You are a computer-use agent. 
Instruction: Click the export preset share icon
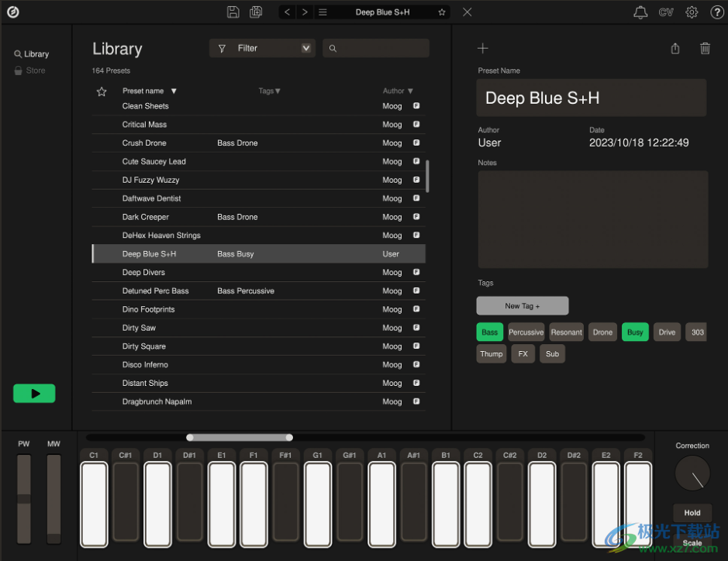(675, 48)
